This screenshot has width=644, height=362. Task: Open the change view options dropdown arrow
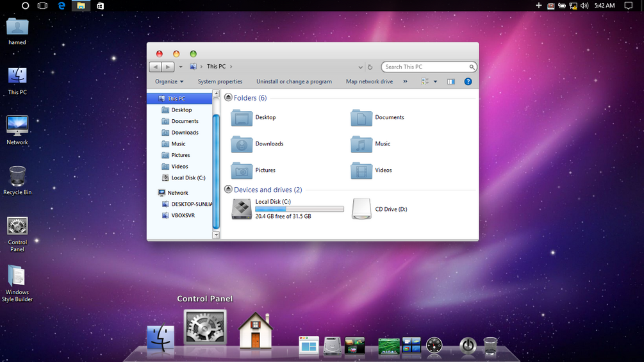[435, 81]
